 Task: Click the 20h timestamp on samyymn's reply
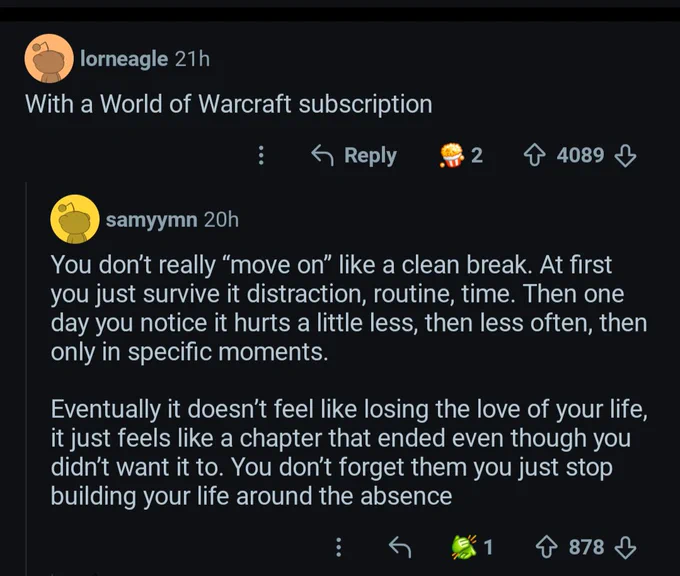point(221,219)
